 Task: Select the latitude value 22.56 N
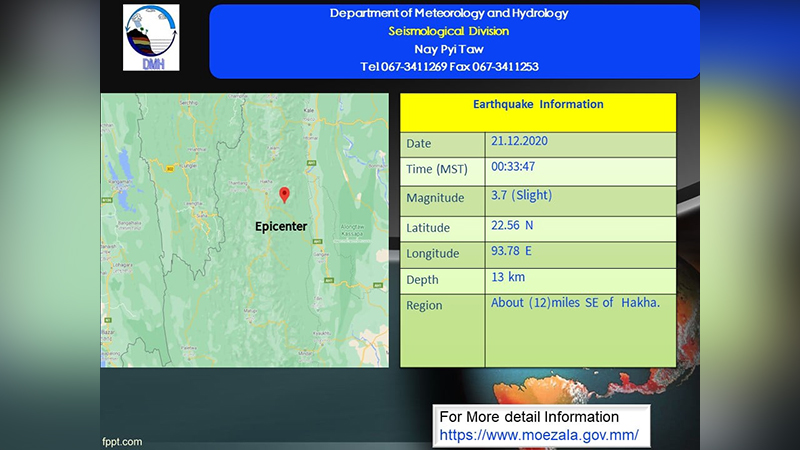tap(512, 226)
